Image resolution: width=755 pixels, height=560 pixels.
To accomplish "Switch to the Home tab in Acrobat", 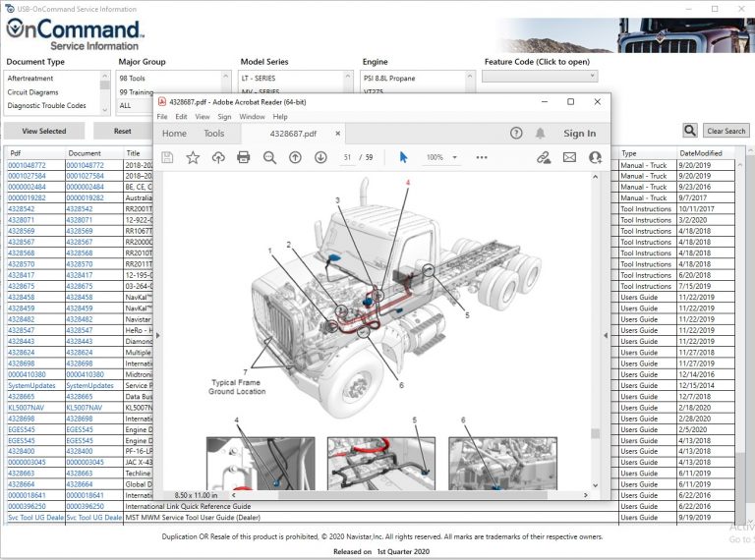I will (174, 134).
